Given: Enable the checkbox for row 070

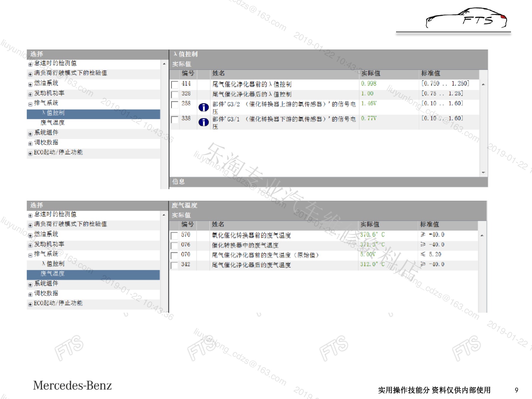Looking at the screenshot, I should [x=174, y=255].
